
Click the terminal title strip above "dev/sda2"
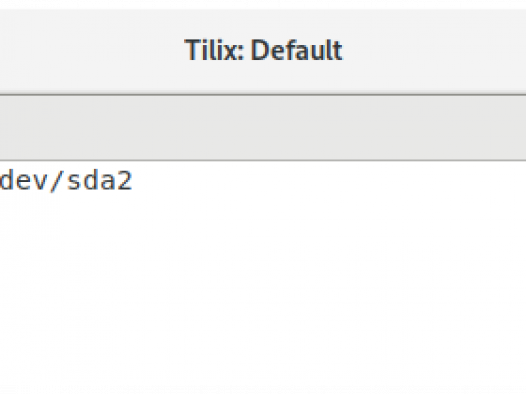(66, 127)
